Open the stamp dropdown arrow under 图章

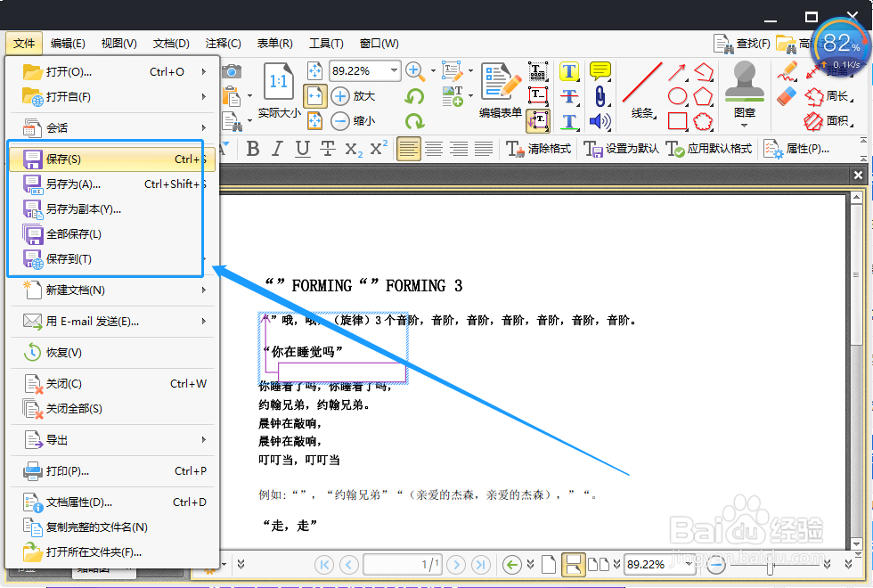click(745, 126)
